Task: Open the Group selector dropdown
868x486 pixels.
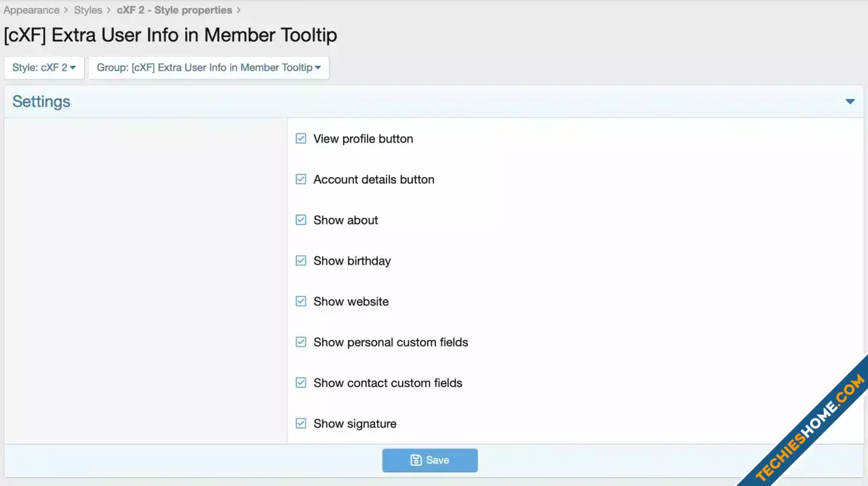Action: [209, 68]
